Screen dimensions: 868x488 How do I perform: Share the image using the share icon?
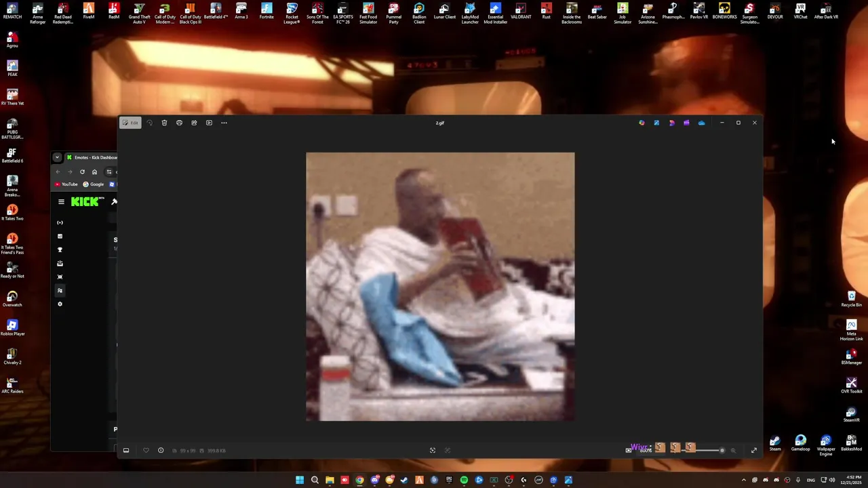(x=194, y=123)
